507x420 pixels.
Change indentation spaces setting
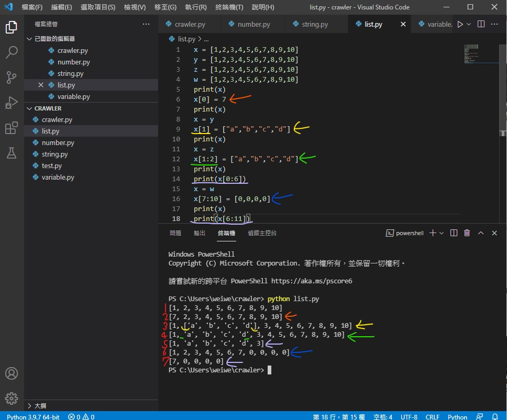382,416
